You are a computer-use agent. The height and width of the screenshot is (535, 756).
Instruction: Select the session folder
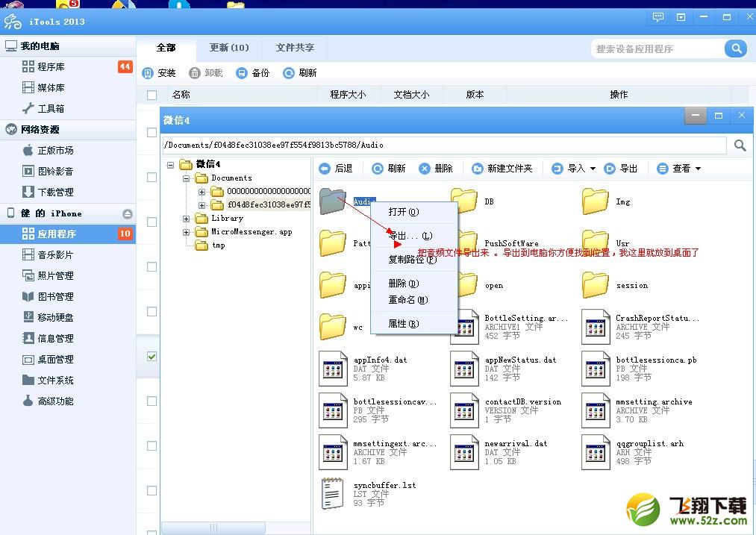coord(615,285)
